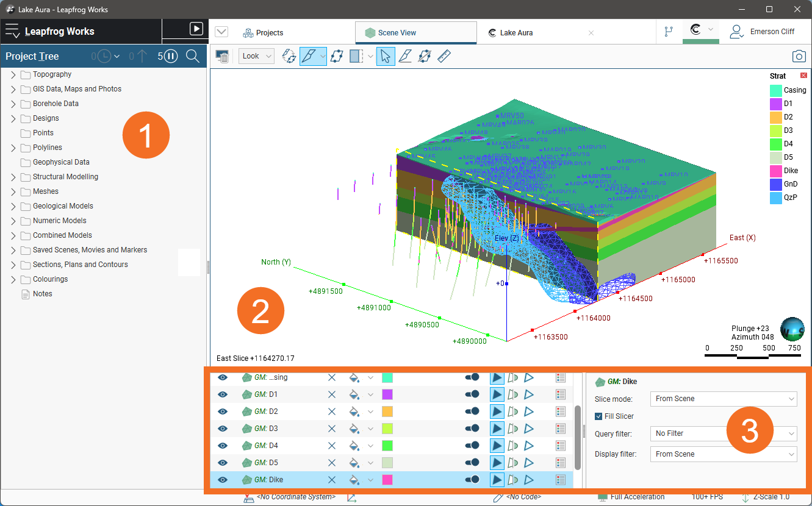Click the pink color swatch for Dike
The height and width of the screenshot is (506, 812).
(x=387, y=480)
